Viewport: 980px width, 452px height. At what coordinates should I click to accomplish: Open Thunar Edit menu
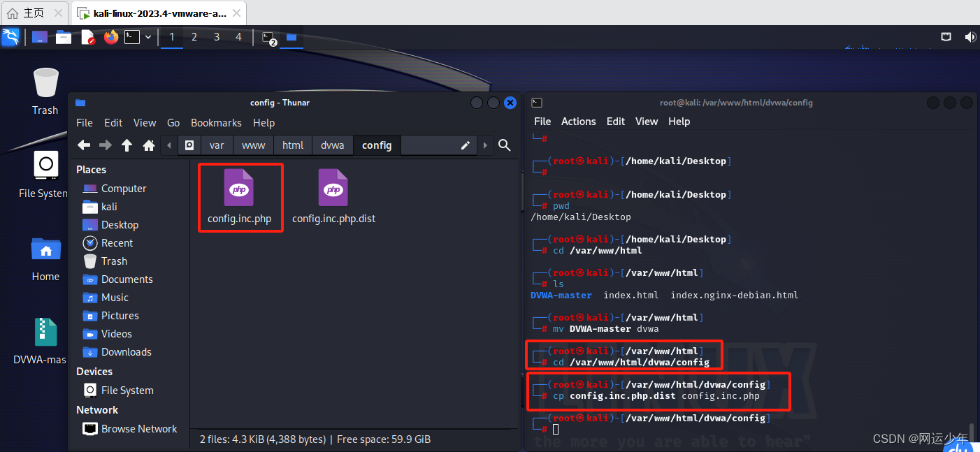pos(113,123)
